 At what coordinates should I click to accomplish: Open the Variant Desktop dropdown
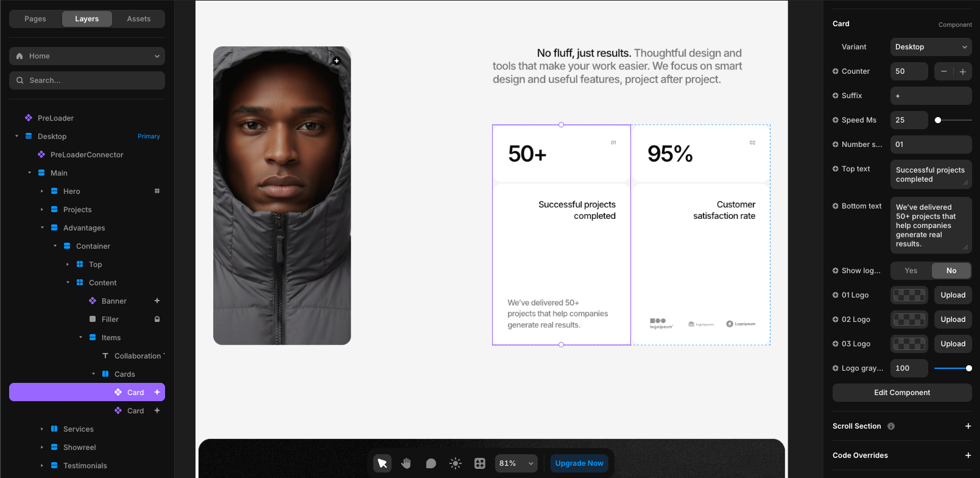930,47
